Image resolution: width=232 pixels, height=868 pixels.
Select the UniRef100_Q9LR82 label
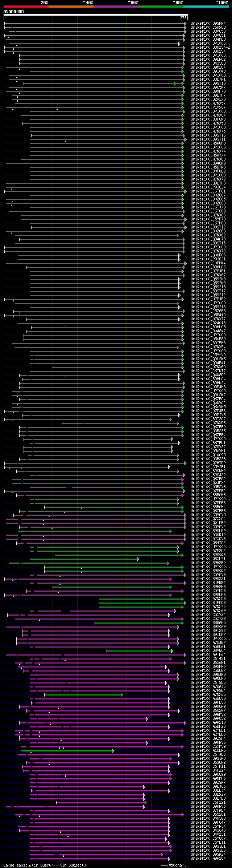tap(208, 60)
